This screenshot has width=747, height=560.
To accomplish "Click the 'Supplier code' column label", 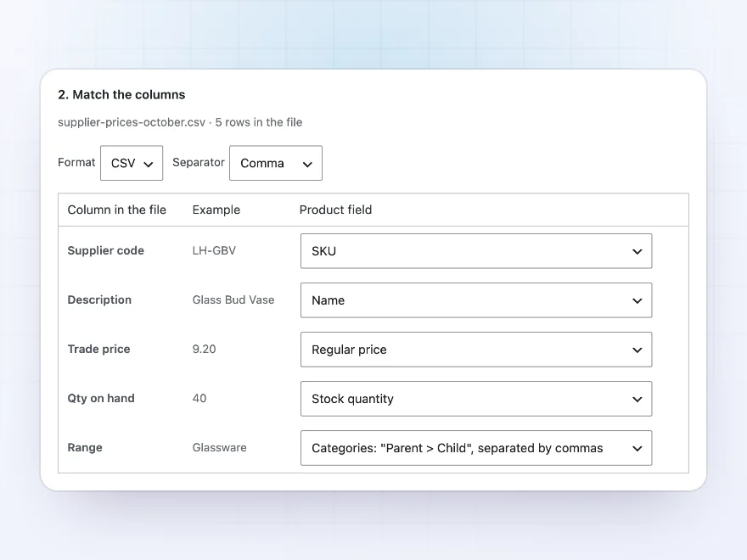I will [x=106, y=250].
